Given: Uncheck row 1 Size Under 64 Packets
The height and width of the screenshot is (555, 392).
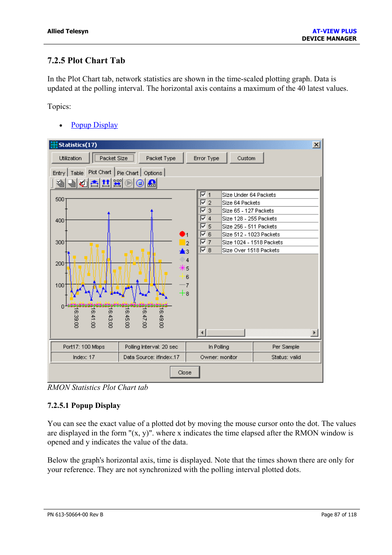Looking at the screenshot, I should (203, 194).
